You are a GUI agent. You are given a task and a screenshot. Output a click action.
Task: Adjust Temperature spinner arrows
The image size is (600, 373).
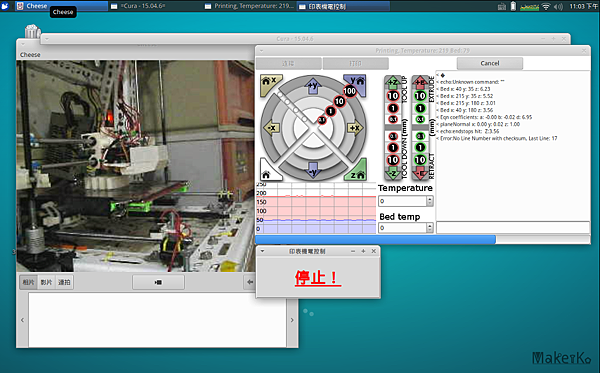430,201
